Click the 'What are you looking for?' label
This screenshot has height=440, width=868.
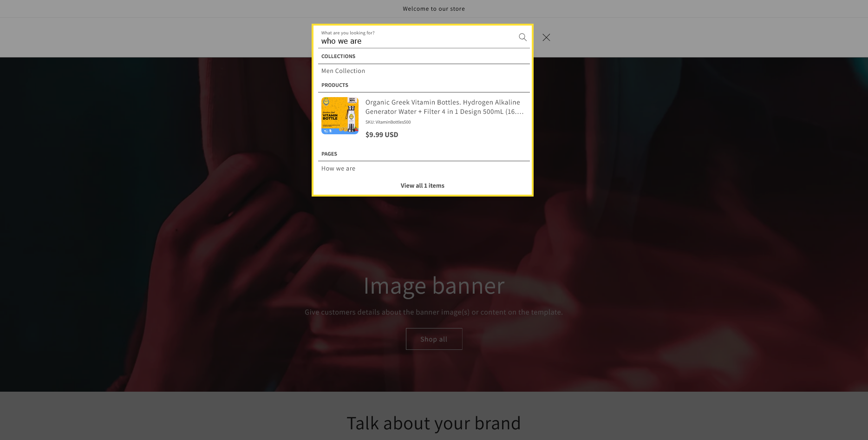click(348, 33)
